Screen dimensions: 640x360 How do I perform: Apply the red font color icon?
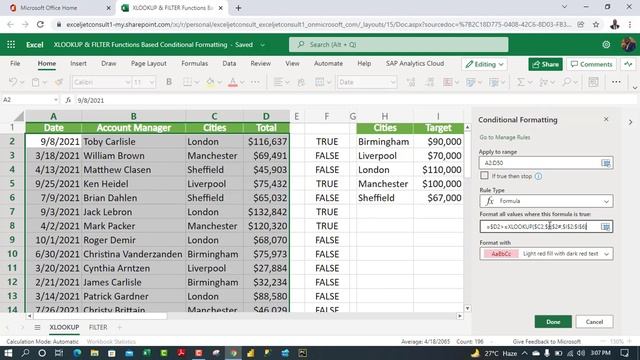pos(233,82)
